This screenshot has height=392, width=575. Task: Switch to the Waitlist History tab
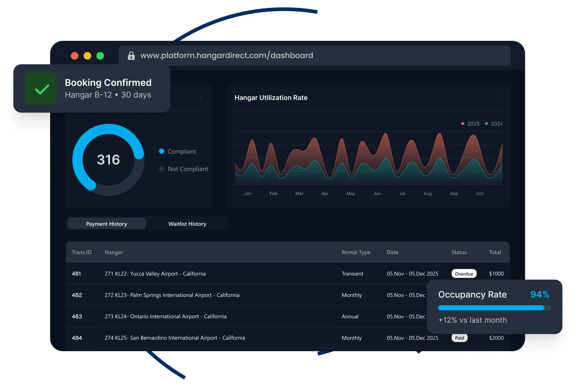[187, 224]
